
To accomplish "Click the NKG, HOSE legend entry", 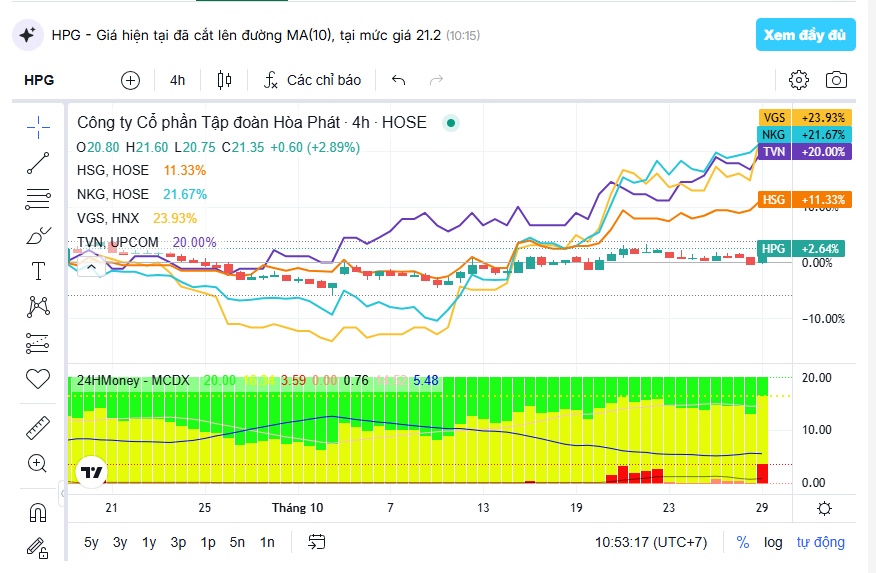I will (113, 194).
